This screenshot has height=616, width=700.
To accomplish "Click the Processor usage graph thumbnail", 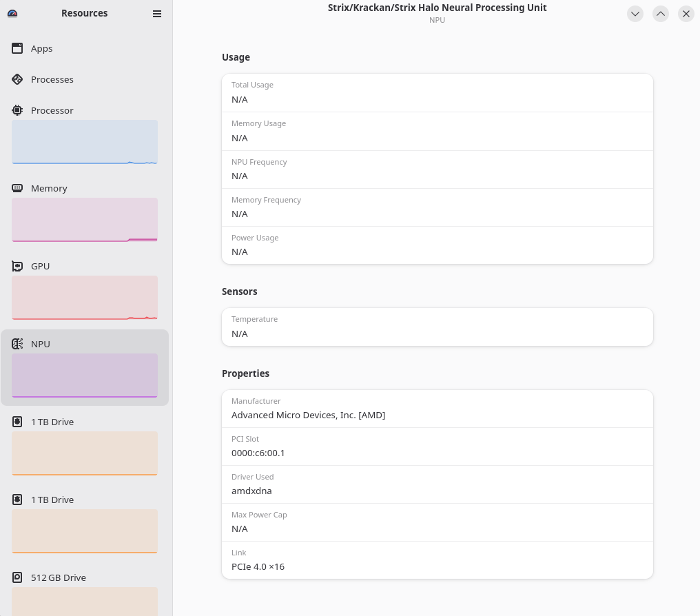I will coord(85,142).
